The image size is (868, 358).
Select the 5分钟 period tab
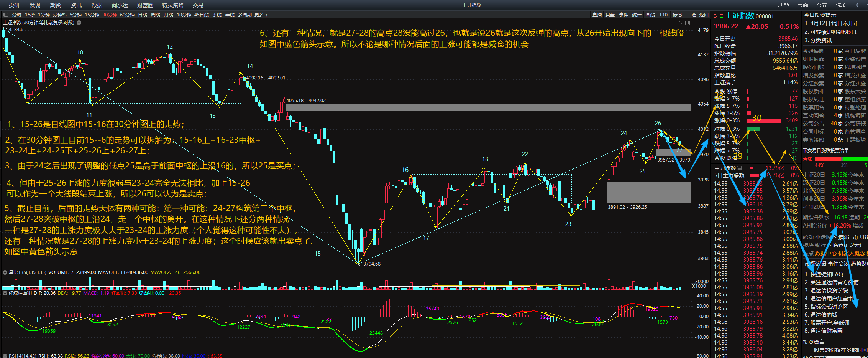pos(76,15)
